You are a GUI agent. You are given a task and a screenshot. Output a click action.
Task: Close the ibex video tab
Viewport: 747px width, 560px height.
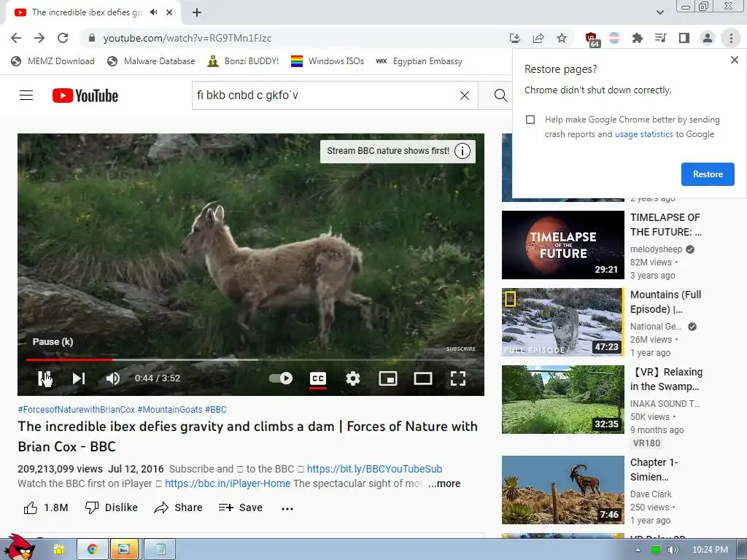169,12
